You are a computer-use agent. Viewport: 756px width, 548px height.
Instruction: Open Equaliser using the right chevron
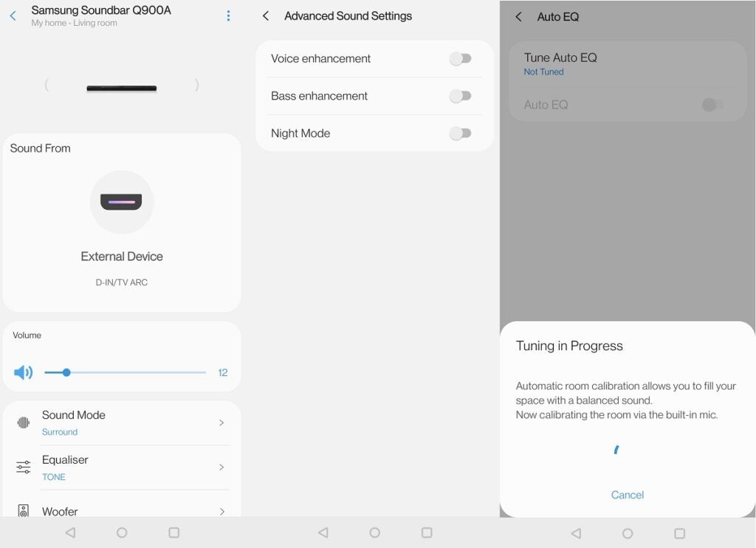click(x=221, y=467)
